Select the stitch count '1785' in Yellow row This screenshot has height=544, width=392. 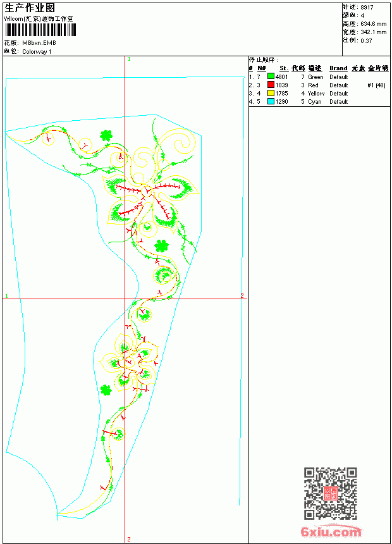point(282,94)
